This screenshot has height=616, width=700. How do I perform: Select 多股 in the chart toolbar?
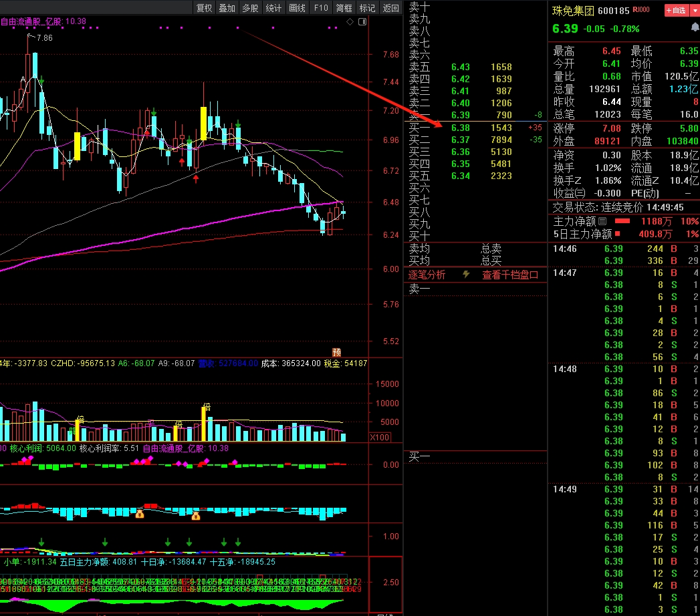251,8
